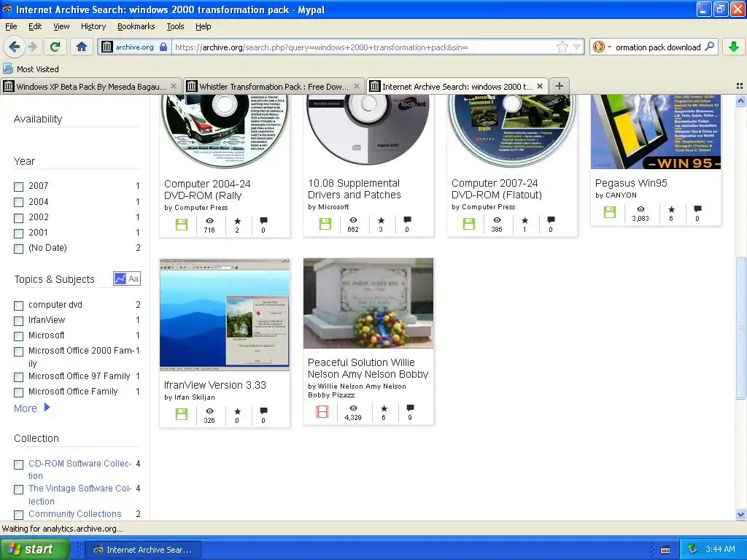The width and height of the screenshot is (747, 560).
Task: Close the Whistler Transformation Pack tab
Action: (356, 86)
